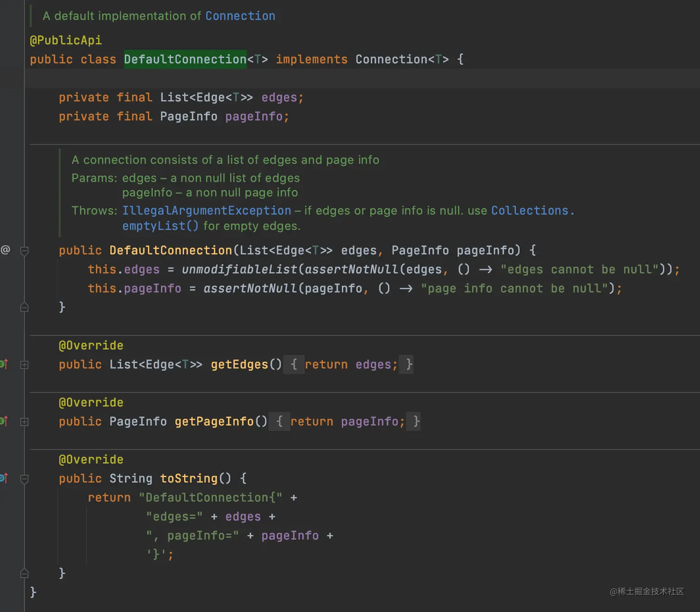This screenshot has width=700, height=612.
Task: Click the highlighted DefaultConnection class name
Action: tap(185, 59)
